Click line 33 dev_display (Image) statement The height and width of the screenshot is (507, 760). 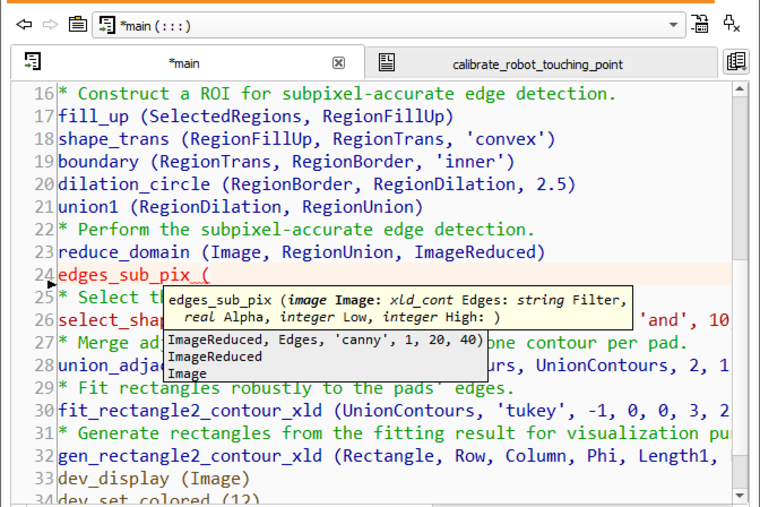tap(154, 479)
